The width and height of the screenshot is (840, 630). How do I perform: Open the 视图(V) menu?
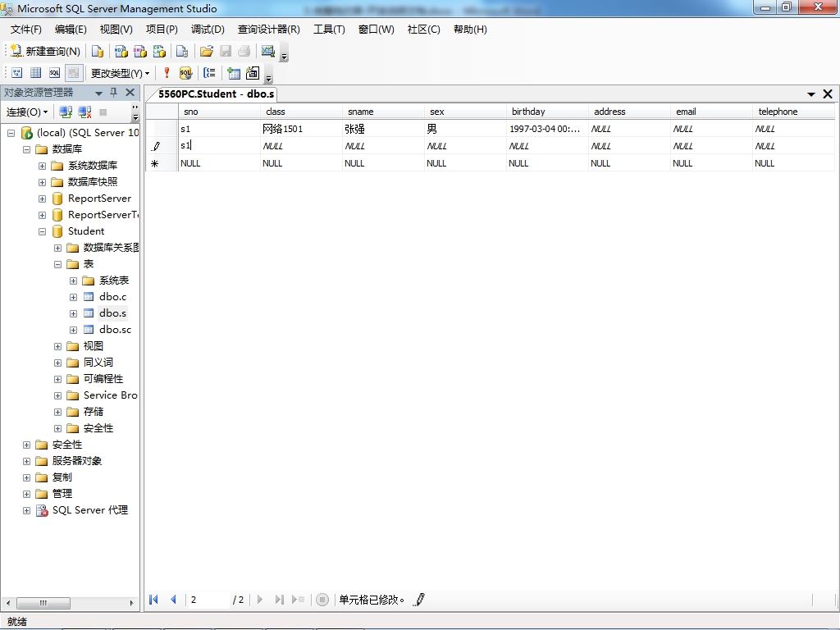116,30
